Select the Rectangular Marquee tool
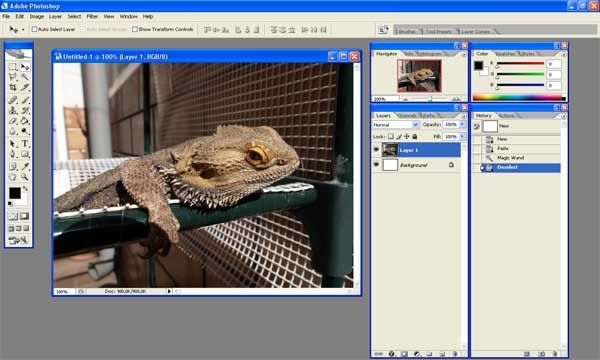 pos(13,67)
